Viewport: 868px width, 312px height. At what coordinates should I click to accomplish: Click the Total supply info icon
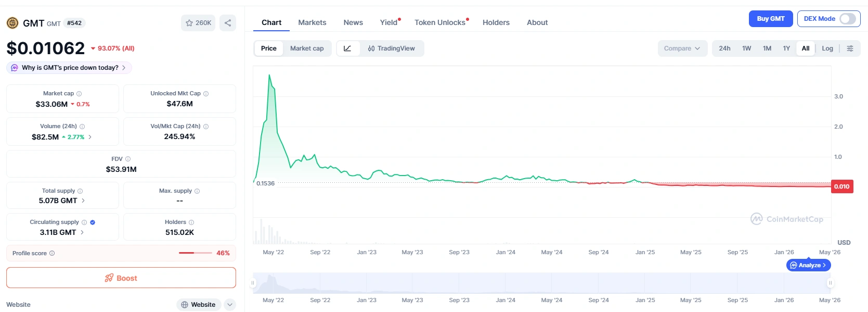80,191
